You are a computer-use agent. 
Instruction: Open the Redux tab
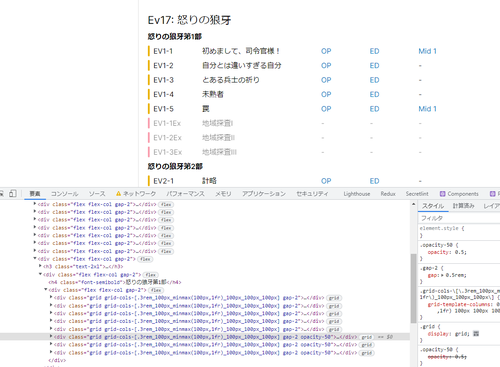(x=388, y=194)
